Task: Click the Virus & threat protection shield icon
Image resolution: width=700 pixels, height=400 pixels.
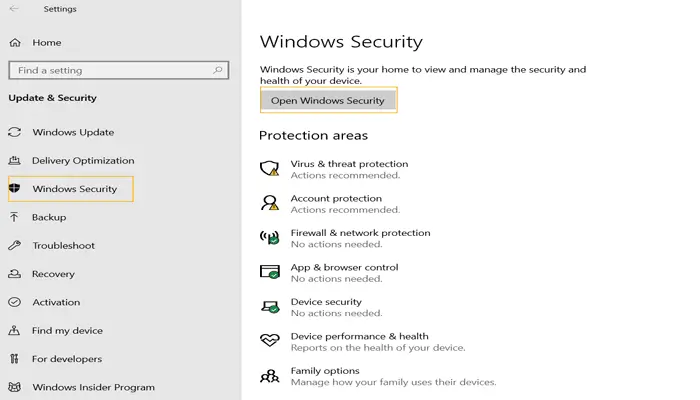Action: [269, 168]
